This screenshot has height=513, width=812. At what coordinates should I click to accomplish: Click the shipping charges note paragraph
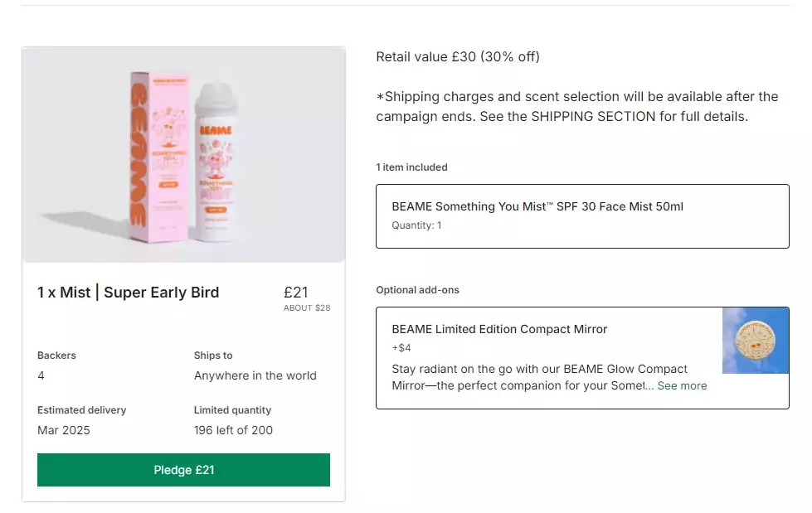pyautogui.click(x=576, y=107)
